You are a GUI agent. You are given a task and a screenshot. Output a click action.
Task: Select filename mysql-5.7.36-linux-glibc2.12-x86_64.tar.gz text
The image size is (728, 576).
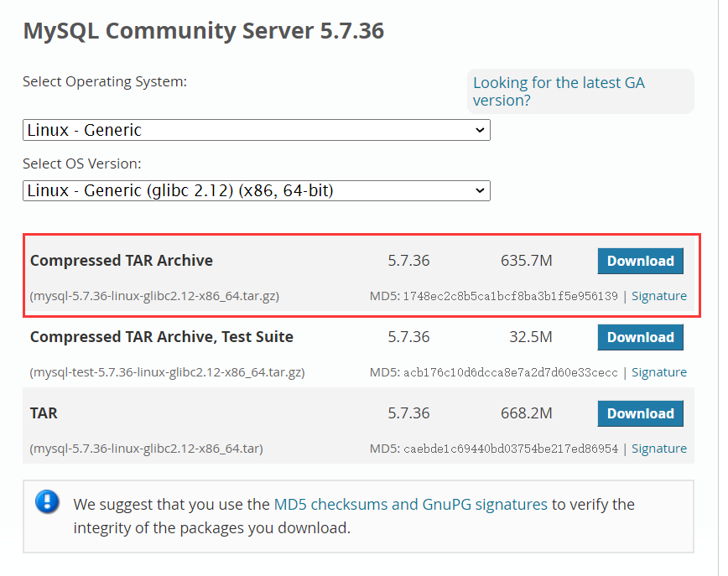coord(154,296)
